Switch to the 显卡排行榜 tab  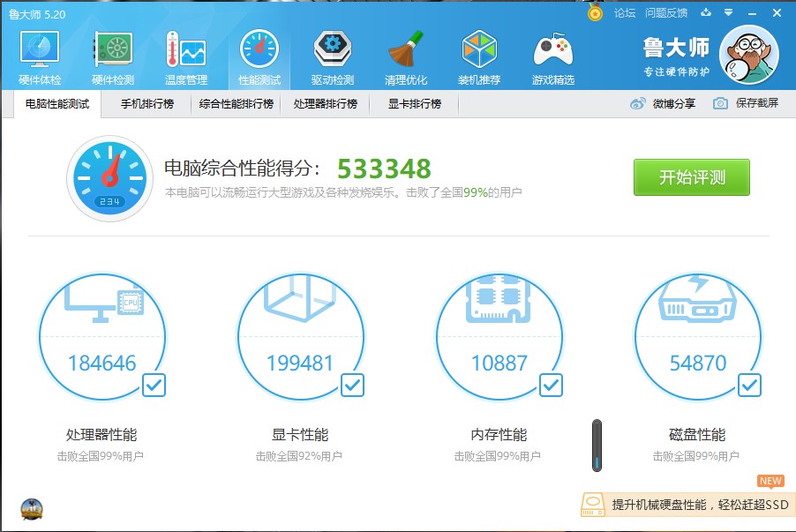pos(415,104)
